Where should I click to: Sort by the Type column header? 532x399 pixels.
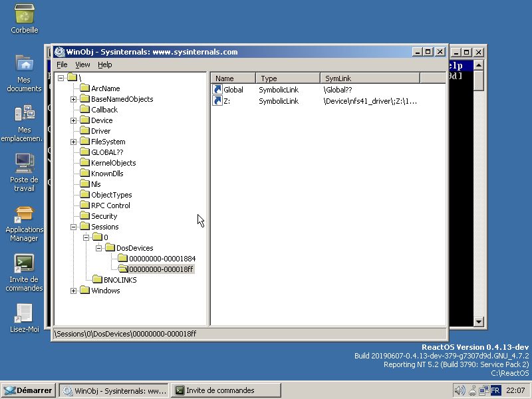[x=288, y=78]
